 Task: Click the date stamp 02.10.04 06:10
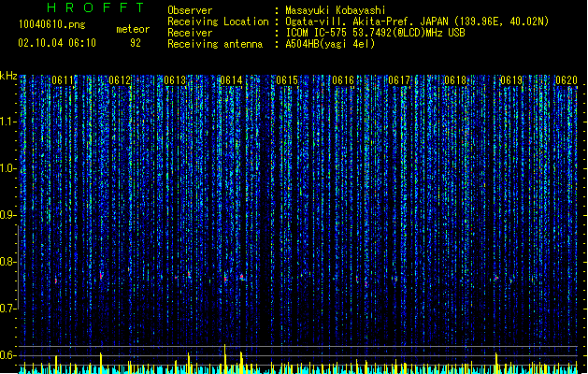pos(57,43)
